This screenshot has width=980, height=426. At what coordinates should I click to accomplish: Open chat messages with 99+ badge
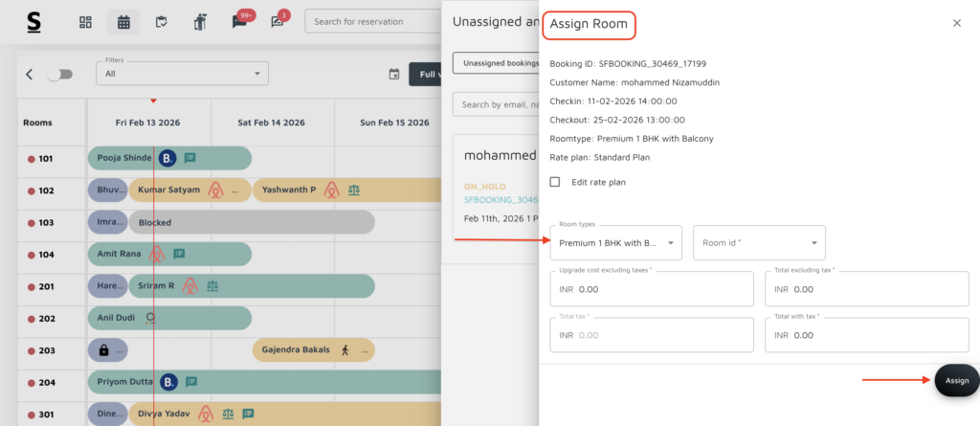click(240, 22)
